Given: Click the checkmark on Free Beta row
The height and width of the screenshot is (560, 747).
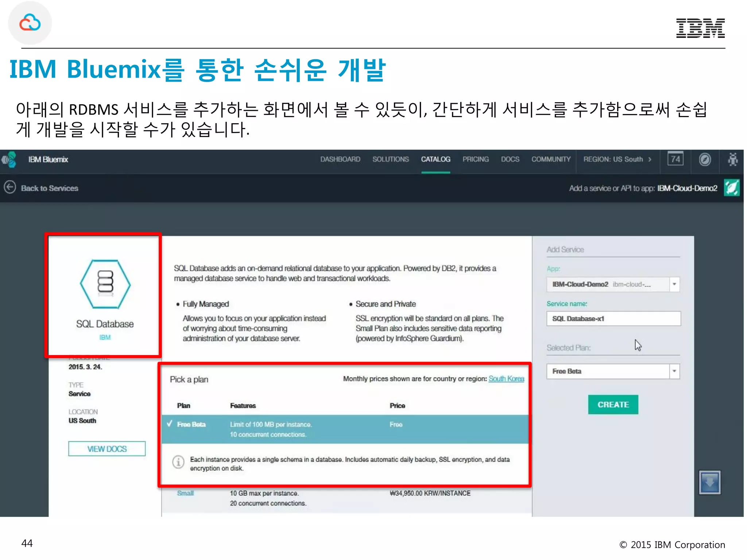Looking at the screenshot, I should click(169, 424).
